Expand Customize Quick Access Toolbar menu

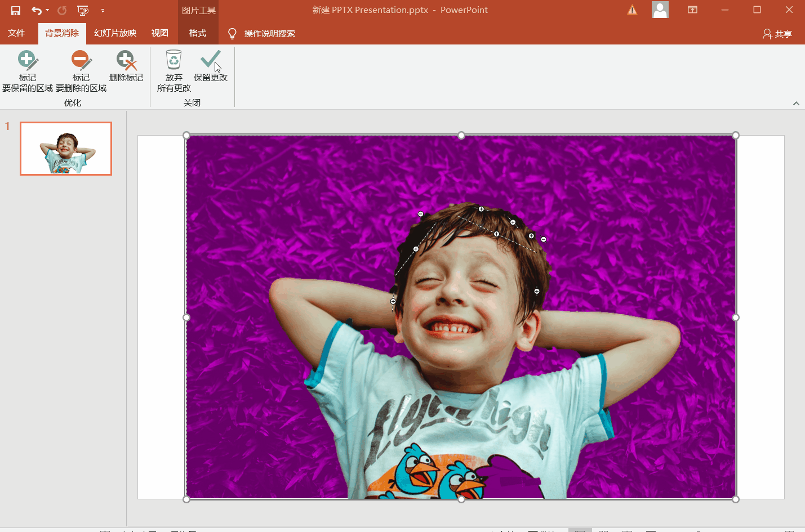(103, 10)
